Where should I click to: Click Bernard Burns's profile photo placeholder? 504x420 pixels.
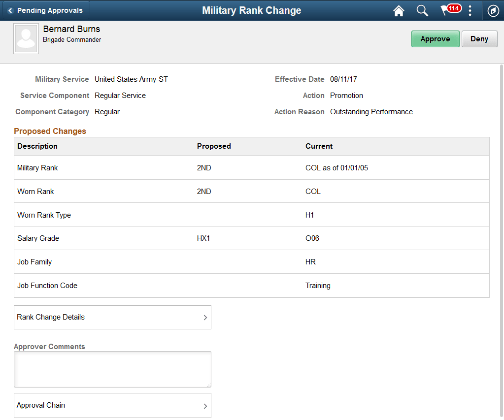[x=26, y=38]
